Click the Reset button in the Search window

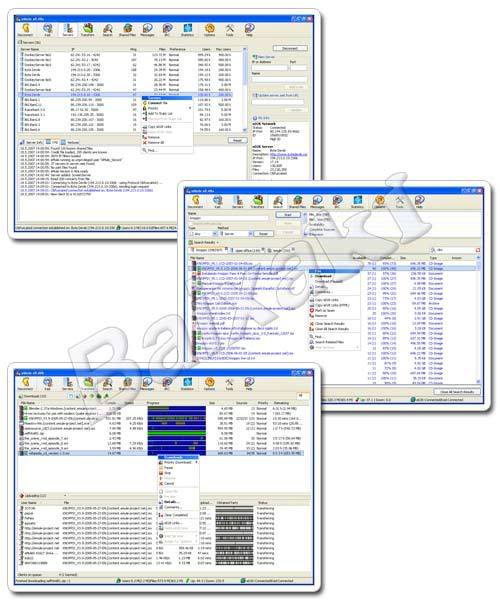coord(263,233)
